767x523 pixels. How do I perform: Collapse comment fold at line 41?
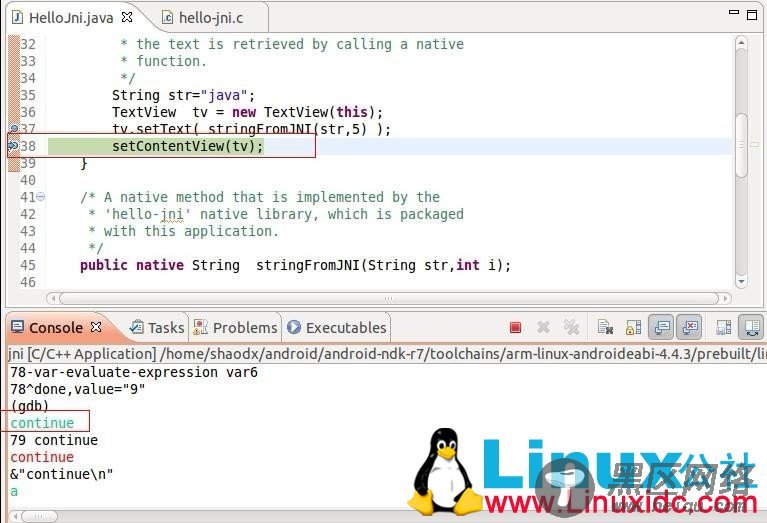(41, 197)
